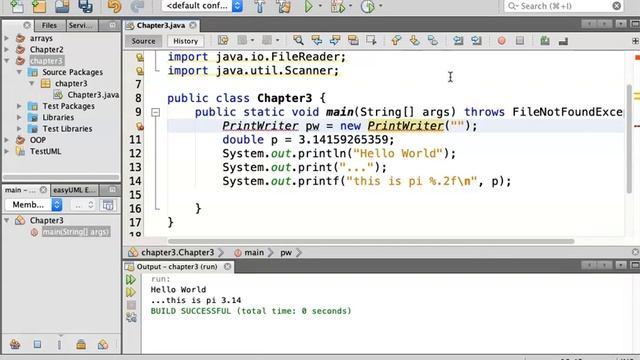Click the Re-run icon in Output
Image resolution: width=640 pixels, height=360 pixels.
pyautogui.click(x=131, y=280)
